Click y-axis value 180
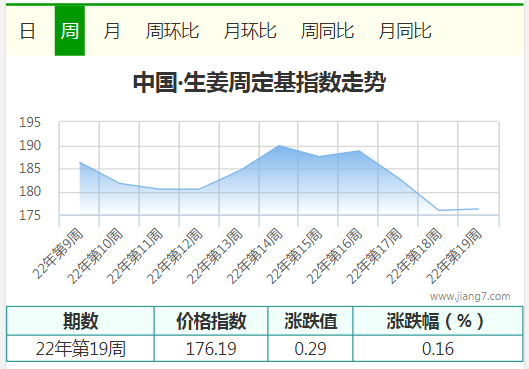529x369 pixels. click(30, 192)
